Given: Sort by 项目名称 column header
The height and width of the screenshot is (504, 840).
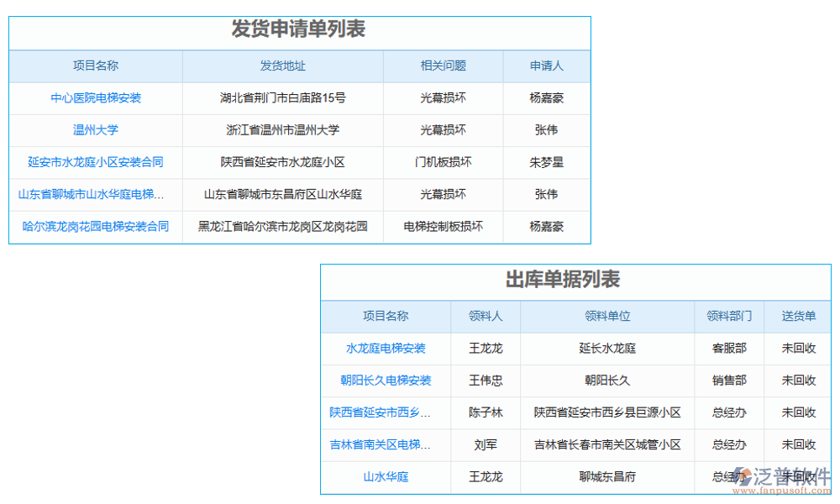Looking at the screenshot, I should pyautogui.click(x=95, y=66).
